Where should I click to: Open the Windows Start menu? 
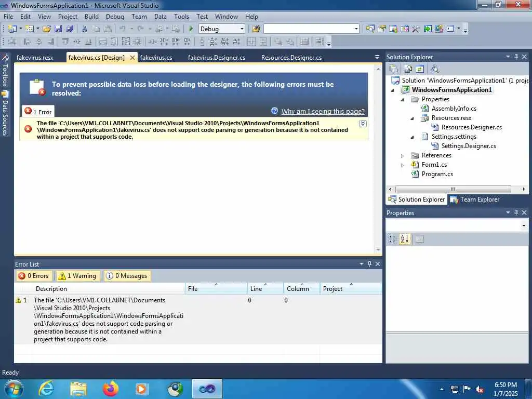[x=14, y=389]
